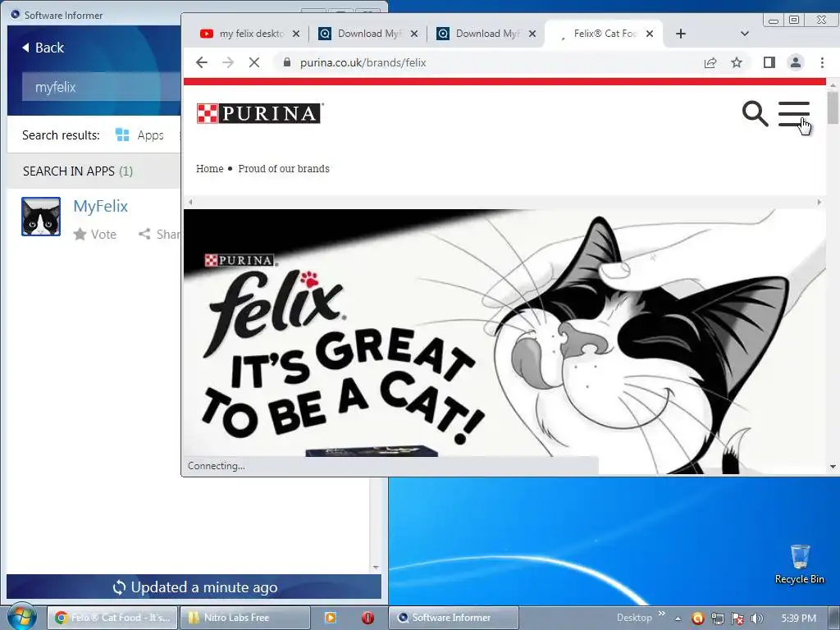Open the Windows Start button
Image resolution: width=840 pixels, height=630 pixels.
[x=21, y=616]
